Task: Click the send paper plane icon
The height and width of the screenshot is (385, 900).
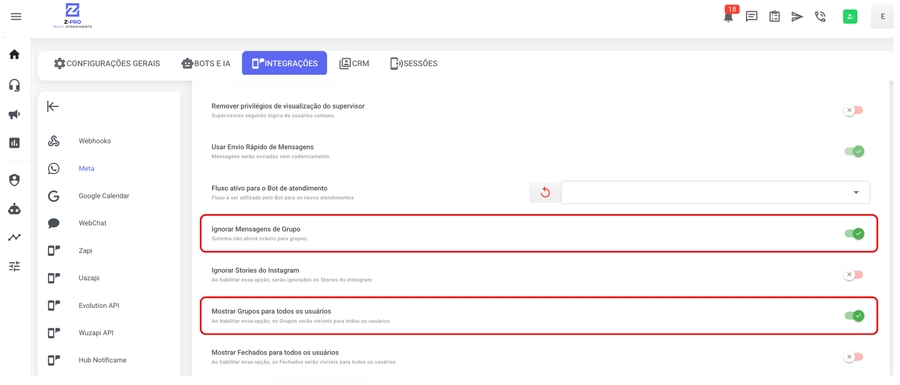Action: pos(797,17)
